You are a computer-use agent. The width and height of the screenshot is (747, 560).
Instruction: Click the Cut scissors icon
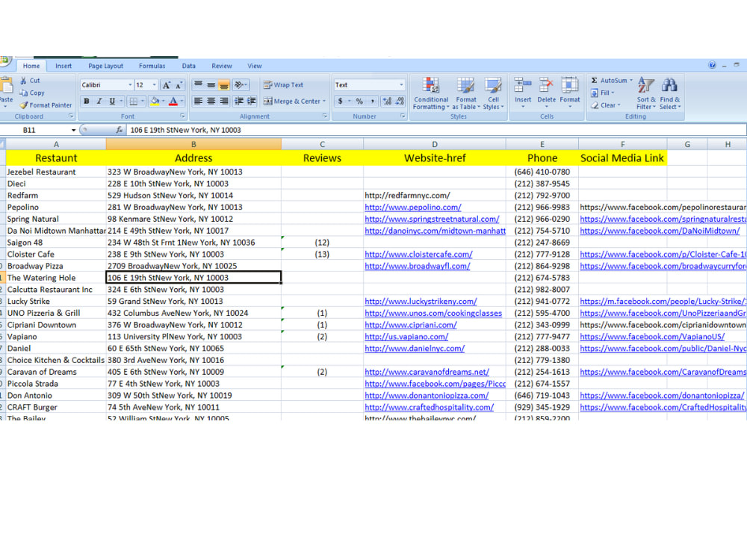(x=23, y=81)
